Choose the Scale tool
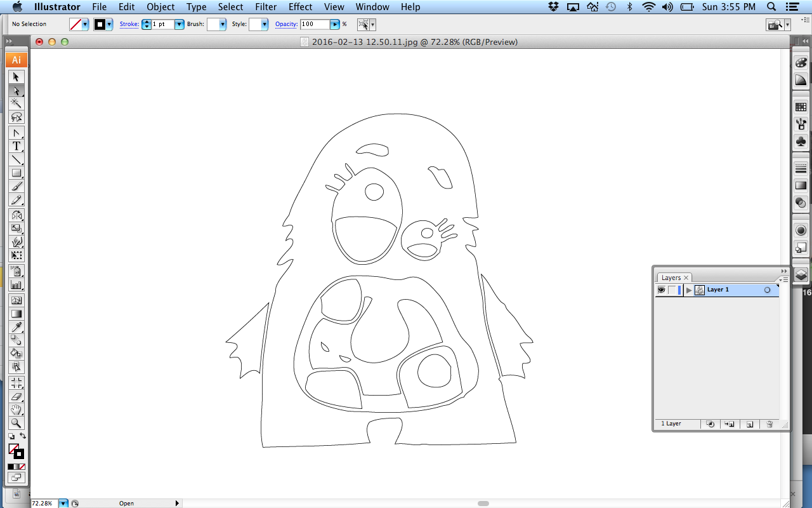Viewport: 812px width, 508px height. (x=16, y=229)
